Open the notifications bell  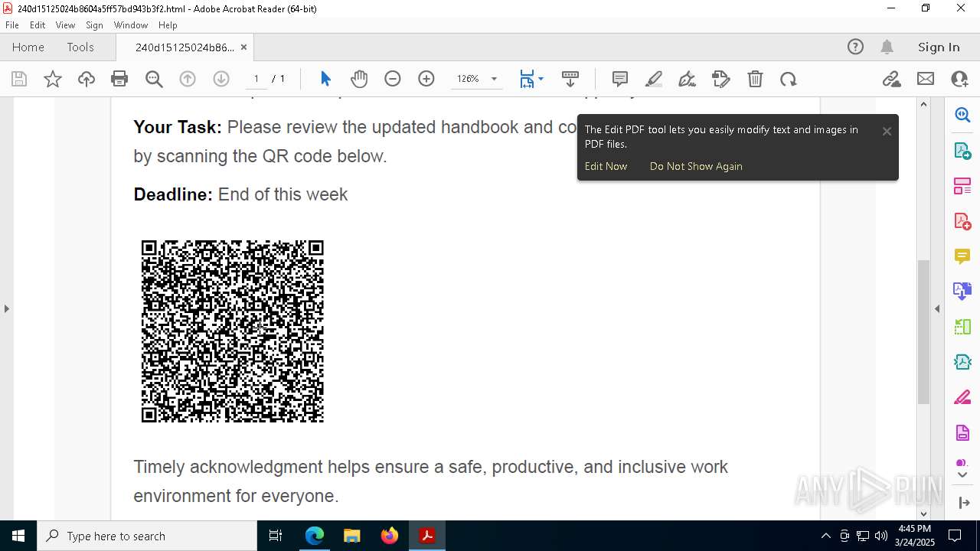click(x=887, y=47)
